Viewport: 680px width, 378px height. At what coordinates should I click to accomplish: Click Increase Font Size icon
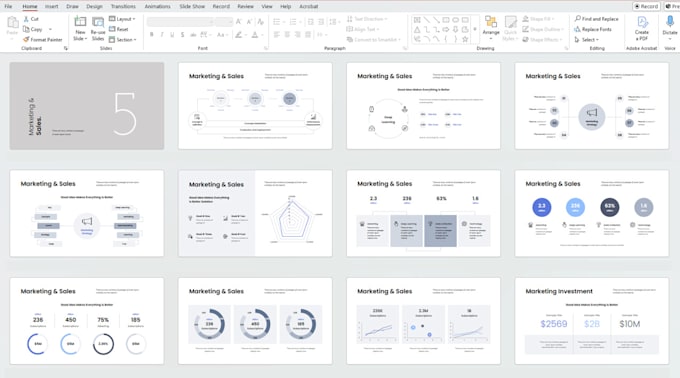(239, 22)
